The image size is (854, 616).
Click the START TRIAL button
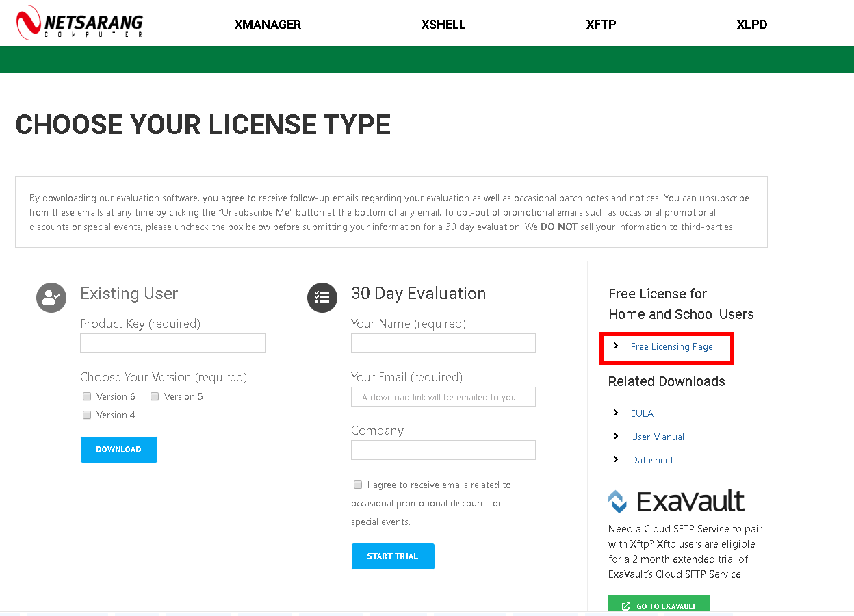tap(393, 556)
